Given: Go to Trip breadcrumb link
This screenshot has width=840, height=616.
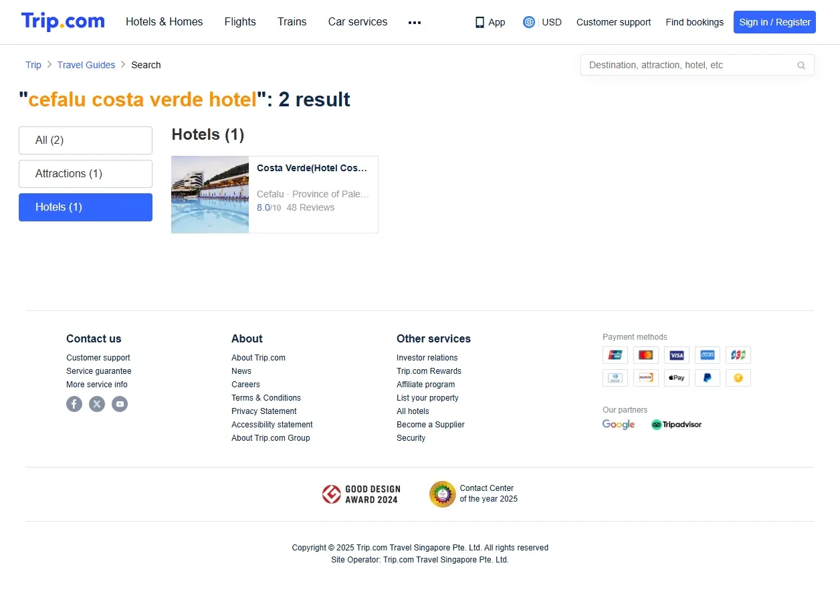Looking at the screenshot, I should (x=33, y=65).
